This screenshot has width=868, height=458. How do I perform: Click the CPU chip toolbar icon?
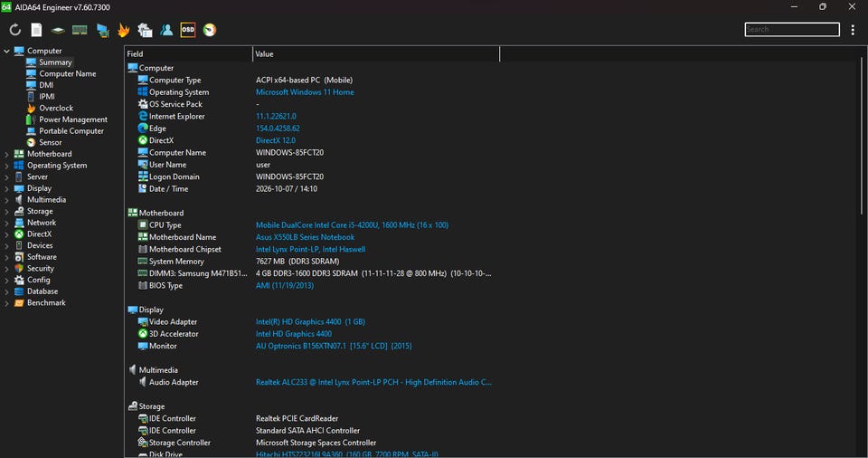58,30
